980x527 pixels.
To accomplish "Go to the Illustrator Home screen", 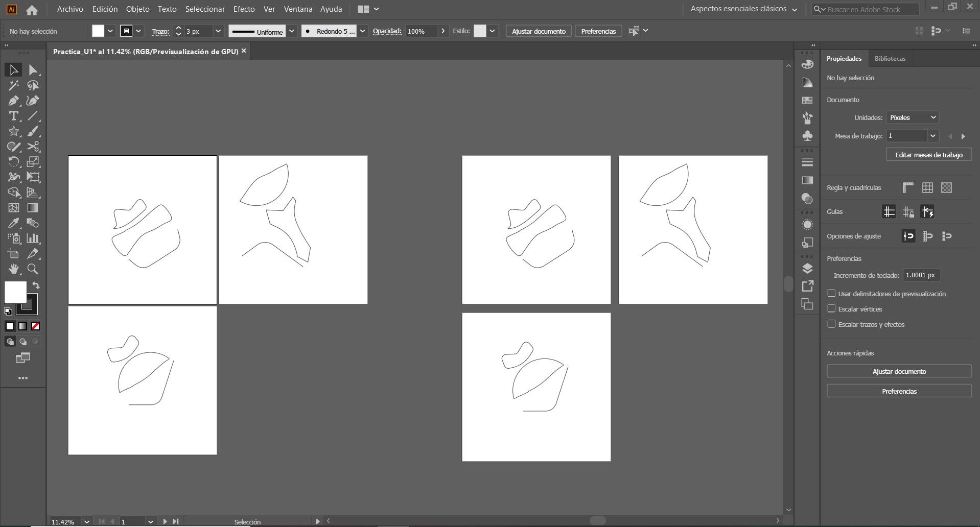I will click(x=32, y=9).
